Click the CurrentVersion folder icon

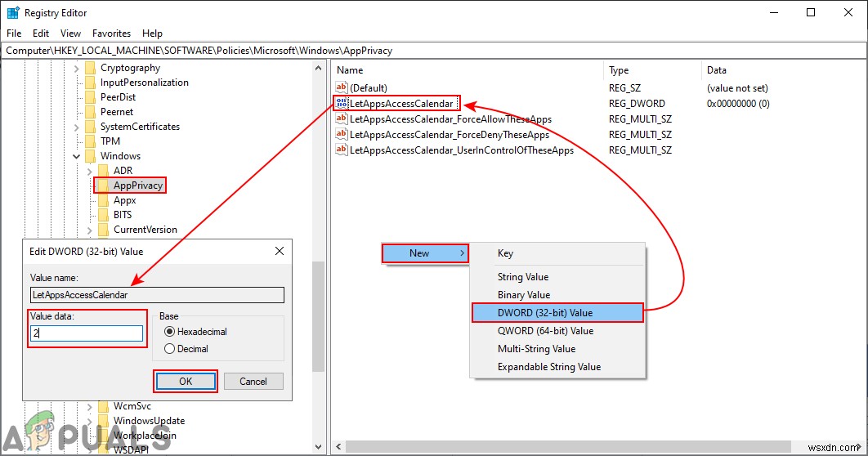pos(104,230)
